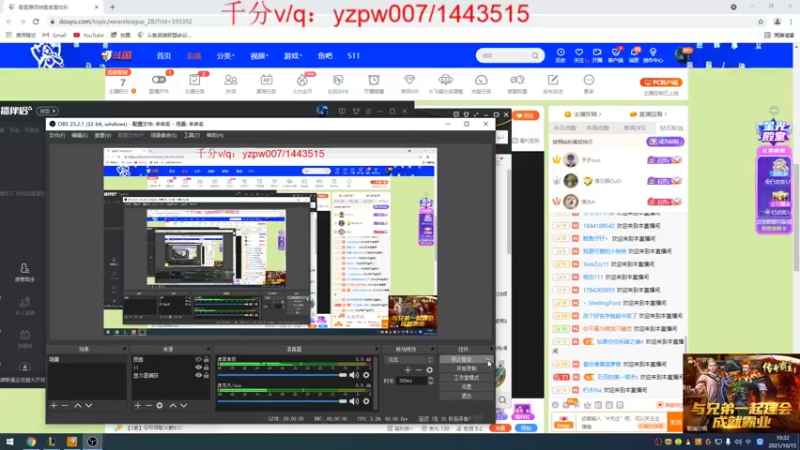
Task: Open OBS 文件(F) menu
Action: point(57,135)
